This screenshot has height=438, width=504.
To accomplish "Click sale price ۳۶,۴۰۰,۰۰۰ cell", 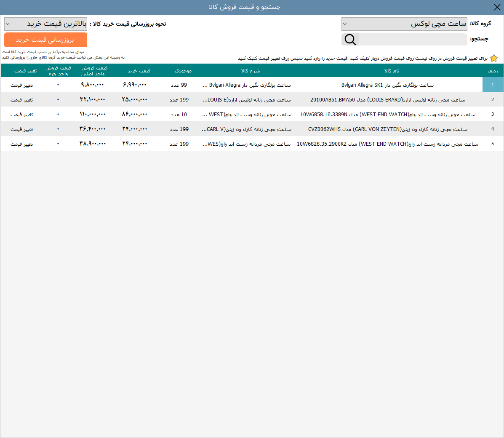I will 92,129.
